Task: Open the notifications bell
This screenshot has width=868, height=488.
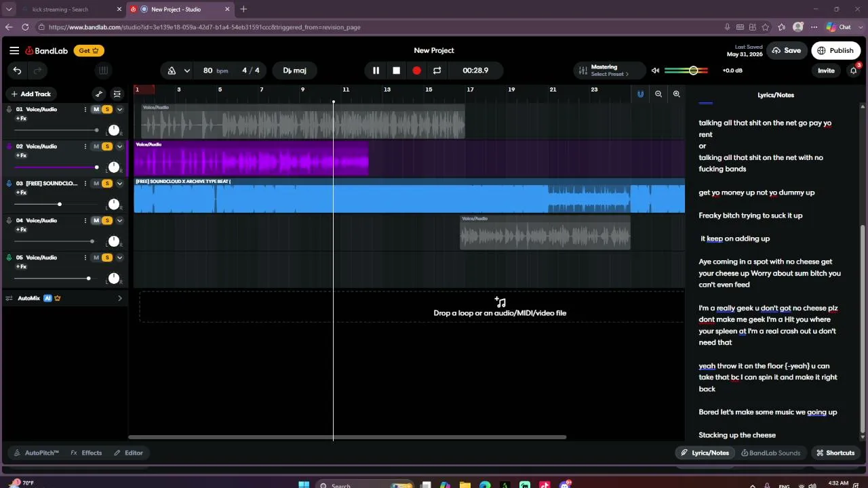Action: (854, 70)
